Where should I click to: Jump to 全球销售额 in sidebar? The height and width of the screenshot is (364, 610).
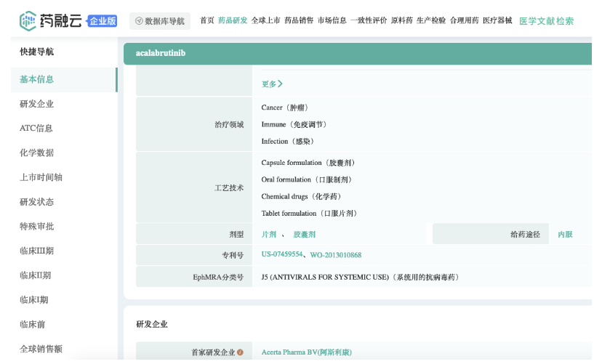tap(41, 349)
